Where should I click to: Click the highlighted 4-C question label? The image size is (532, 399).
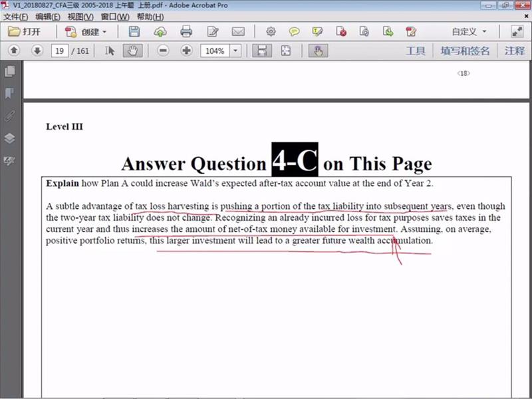[295, 160]
